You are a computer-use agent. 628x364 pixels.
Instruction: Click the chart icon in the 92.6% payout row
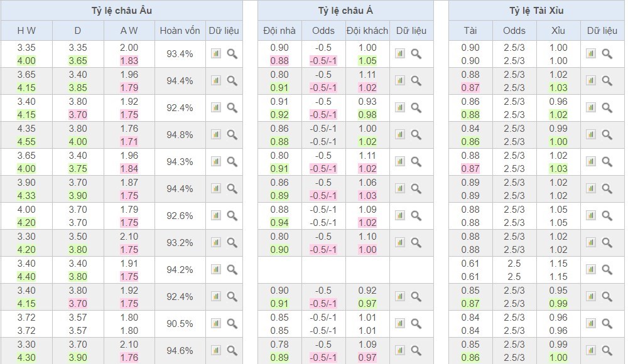click(216, 215)
